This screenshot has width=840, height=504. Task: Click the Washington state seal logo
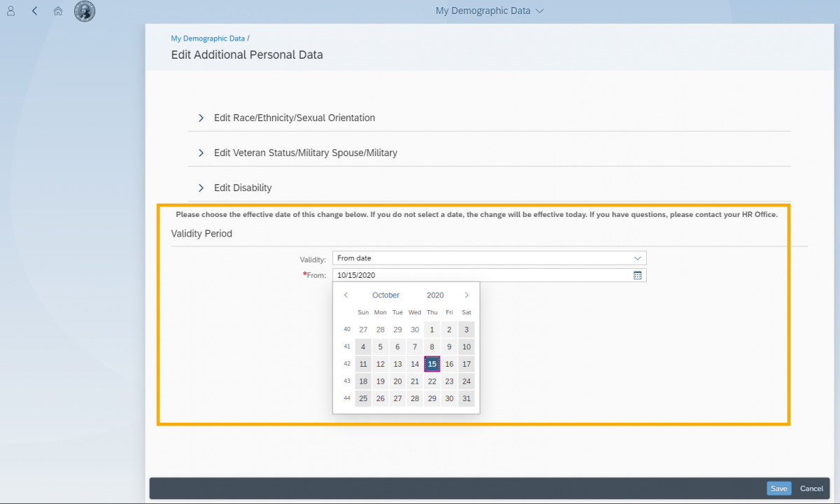[x=84, y=11]
